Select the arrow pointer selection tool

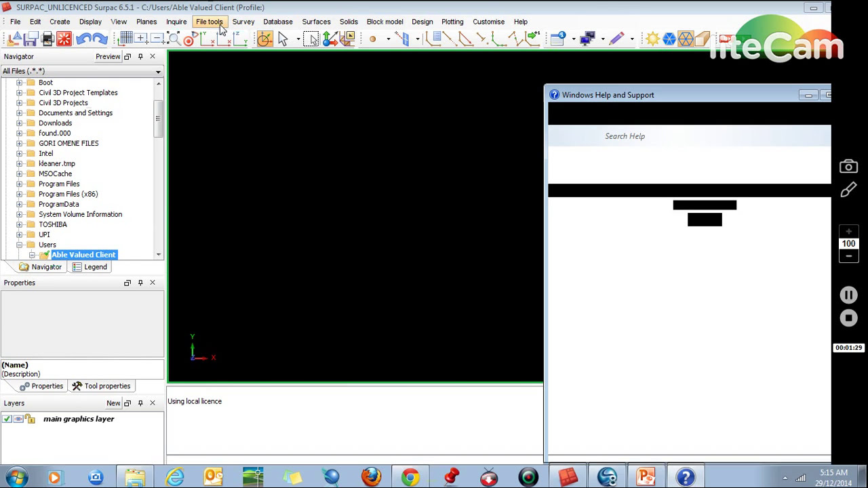tap(283, 39)
